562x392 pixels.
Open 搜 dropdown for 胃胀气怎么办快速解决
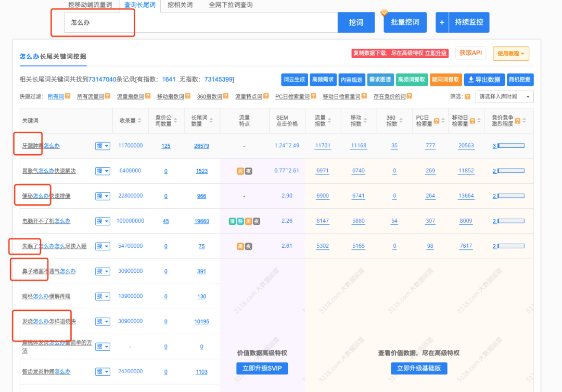coord(103,171)
